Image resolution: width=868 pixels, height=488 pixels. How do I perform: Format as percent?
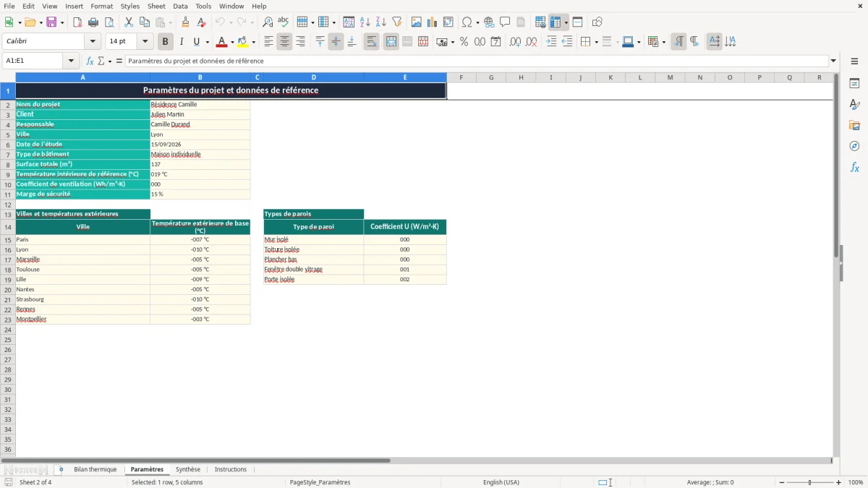point(464,42)
